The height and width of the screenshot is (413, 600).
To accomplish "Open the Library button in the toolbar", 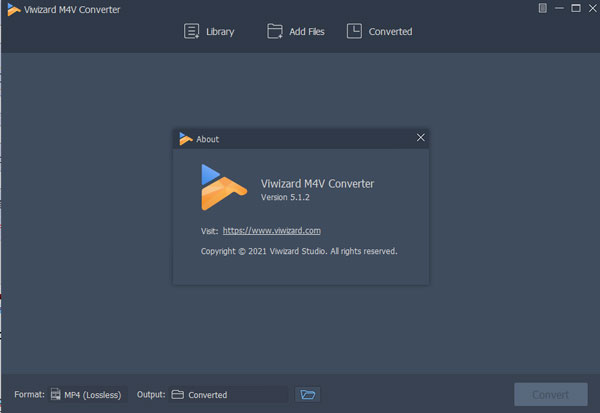I will click(209, 31).
